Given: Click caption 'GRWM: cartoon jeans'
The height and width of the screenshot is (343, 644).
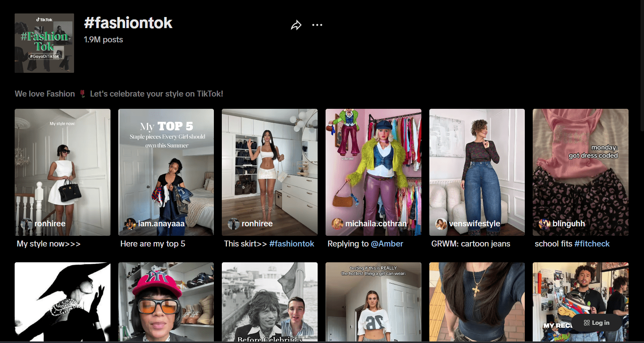Looking at the screenshot, I should (471, 244).
